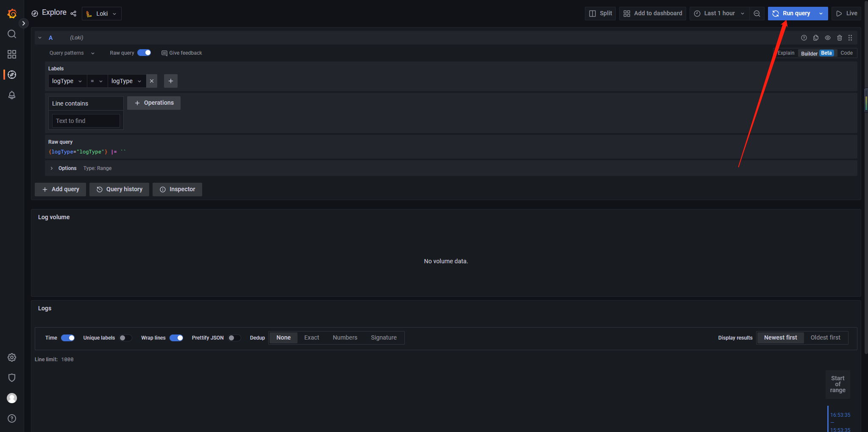This screenshot has width=868, height=432.
Task: Switch to Builder mode
Action: 817,53
